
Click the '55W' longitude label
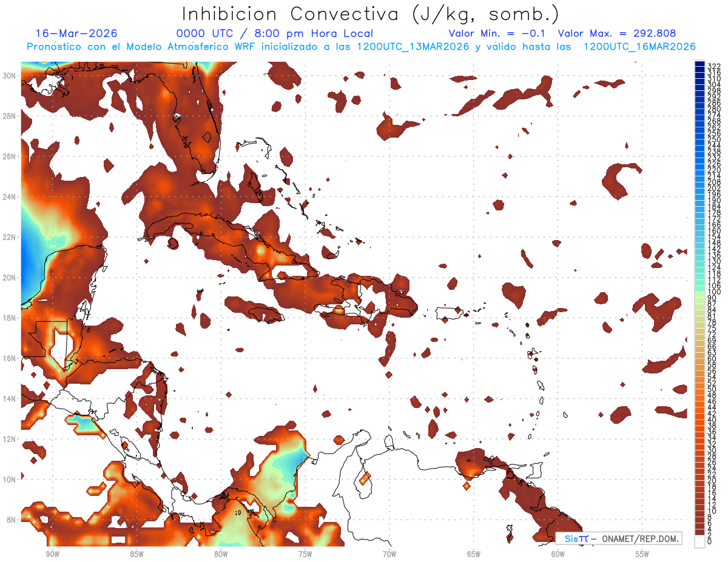pyautogui.click(x=642, y=554)
